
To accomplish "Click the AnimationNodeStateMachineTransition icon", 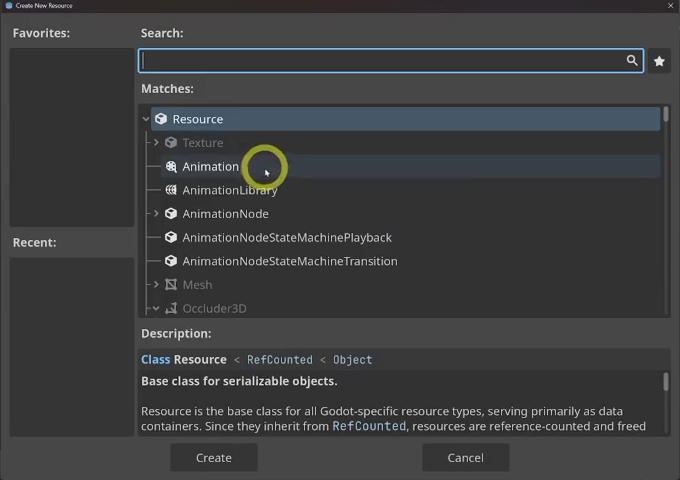I will [171, 261].
